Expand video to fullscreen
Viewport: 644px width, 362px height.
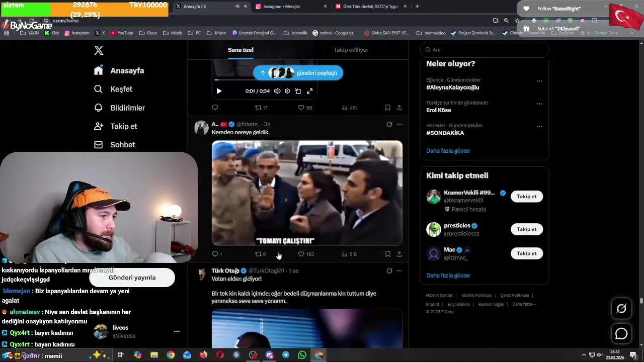309,91
